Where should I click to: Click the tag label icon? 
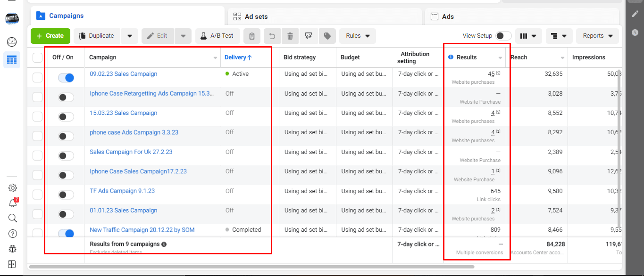coord(327,36)
